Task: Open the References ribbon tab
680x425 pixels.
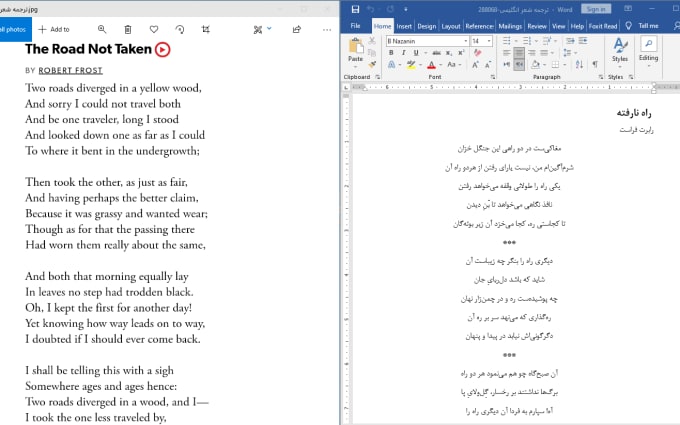Action: 479,26
